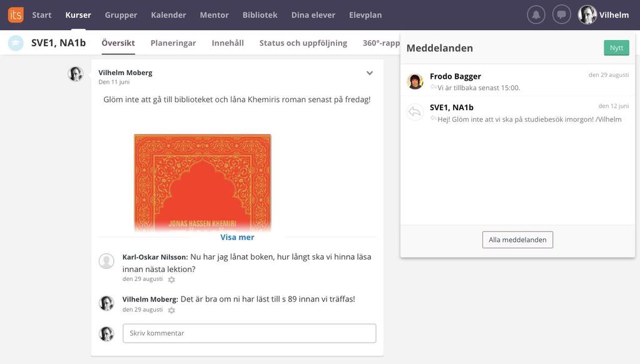Image resolution: width=640 pixels, height=364 pixels.
Task: Switch to the Planeringar tab
Action: tap(173, 43)
